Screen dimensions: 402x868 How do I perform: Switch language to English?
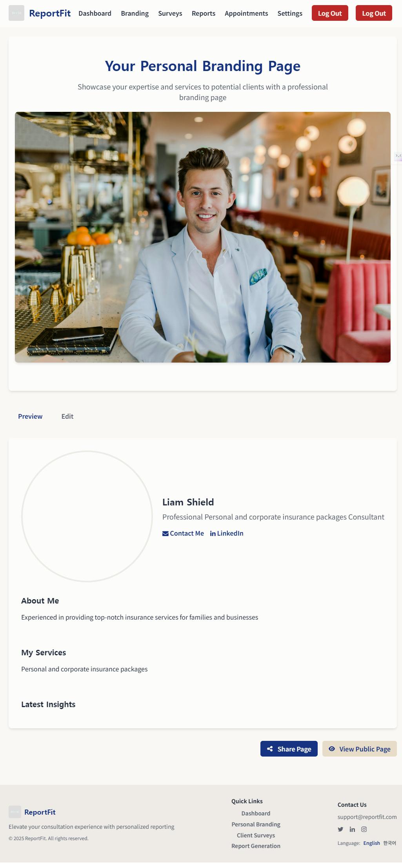click(x=371, y=843)
